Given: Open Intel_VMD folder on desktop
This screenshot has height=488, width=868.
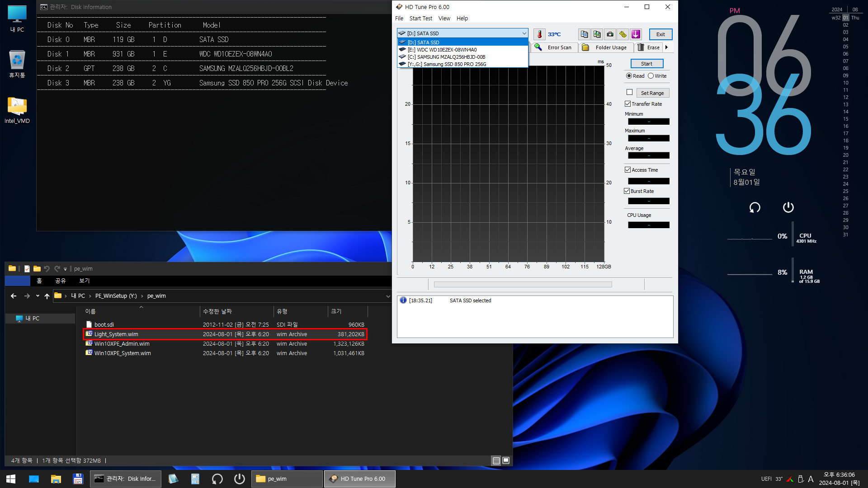Looking at the screenshot, I should (x=17, y=110).
